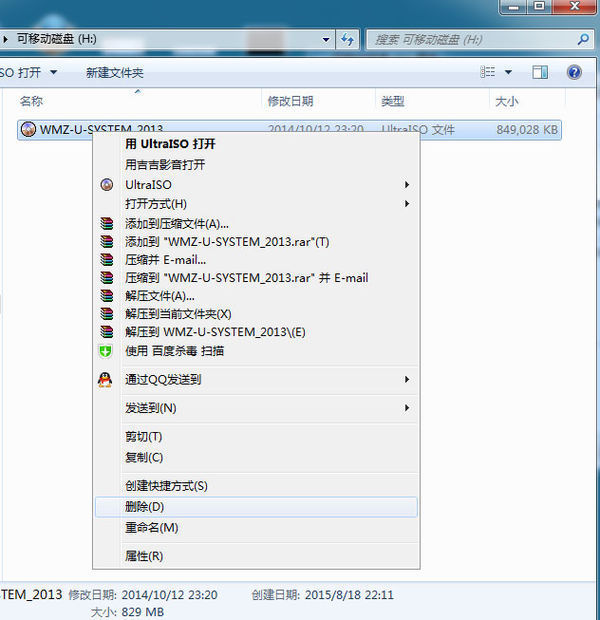This screenshot has height=620, width=600.
Task: Click the QQ penguin icon
Action: (105, 380)
